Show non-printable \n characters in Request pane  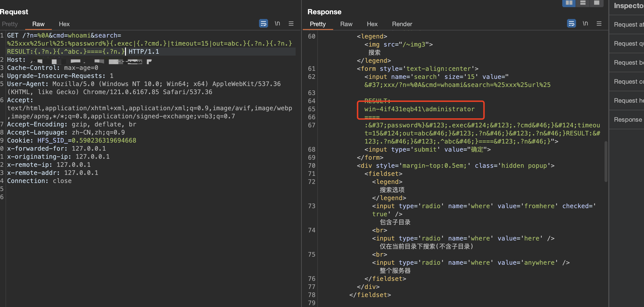(x=277, y=24)
